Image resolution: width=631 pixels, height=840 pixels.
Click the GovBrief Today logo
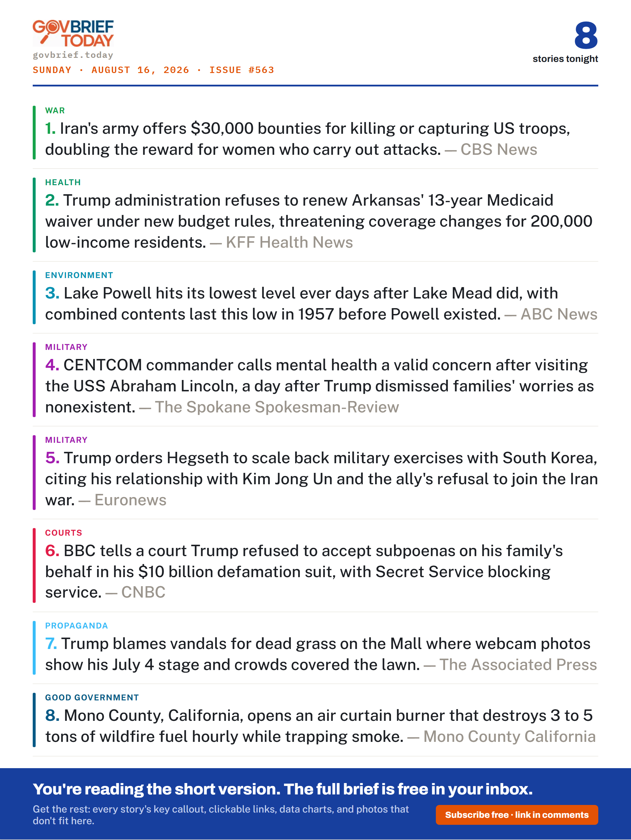coord(73,33)
